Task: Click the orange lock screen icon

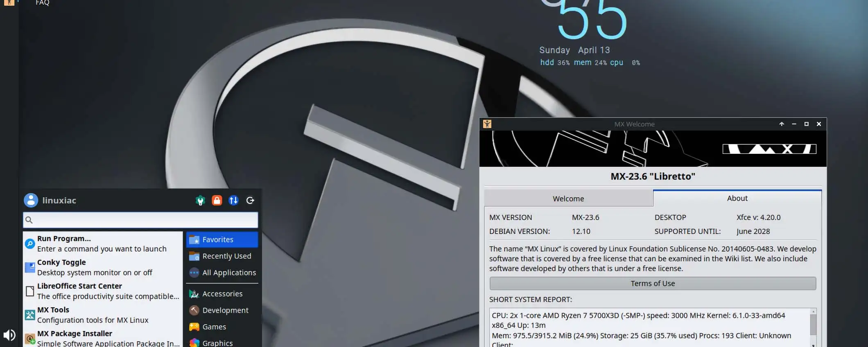Action: click(x=217, y=200)
